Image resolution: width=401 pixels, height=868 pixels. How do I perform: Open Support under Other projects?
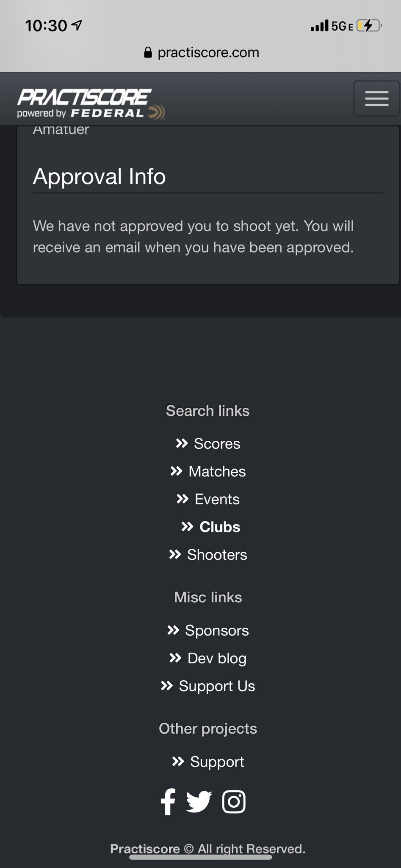tap(208, 762)
